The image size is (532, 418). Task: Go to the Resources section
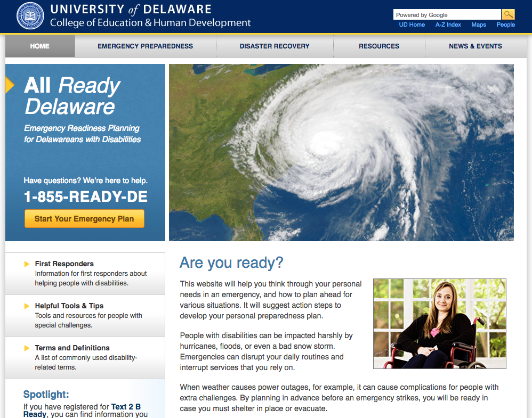[379, 46]
